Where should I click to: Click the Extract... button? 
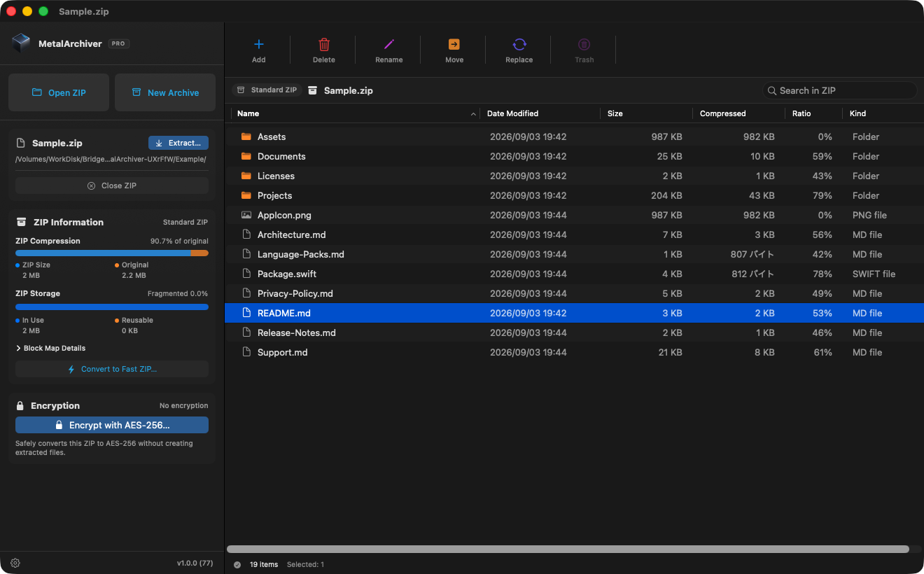[x=178, y=143]
